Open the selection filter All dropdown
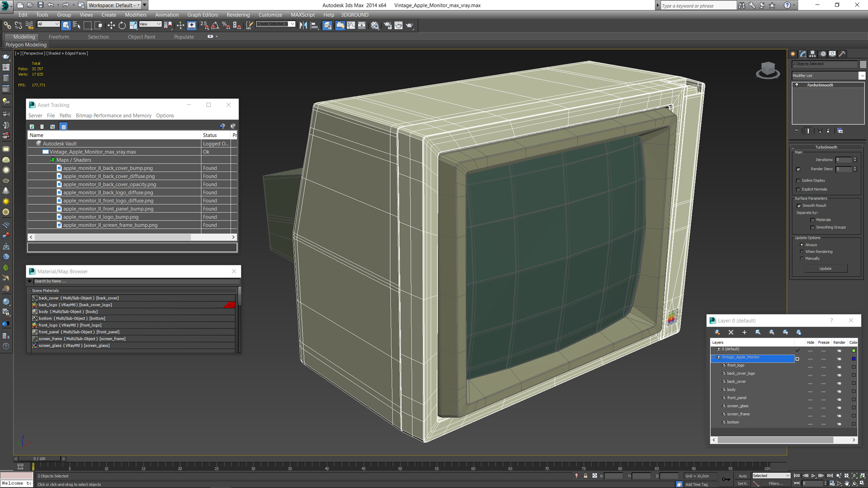Viewport: 868px width, 488px height. tap(48, 24)
